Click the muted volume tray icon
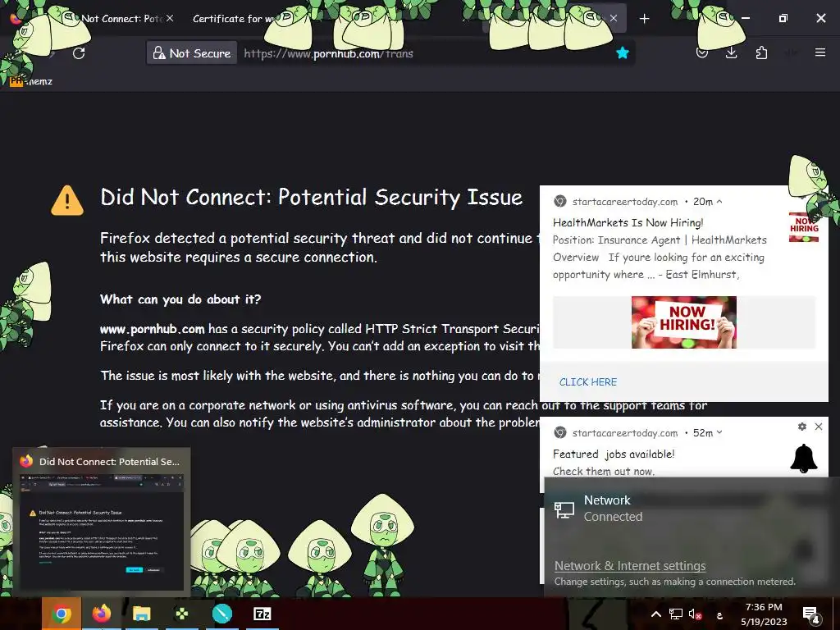This screenshot has height=630, width=840. pos(695,614)
